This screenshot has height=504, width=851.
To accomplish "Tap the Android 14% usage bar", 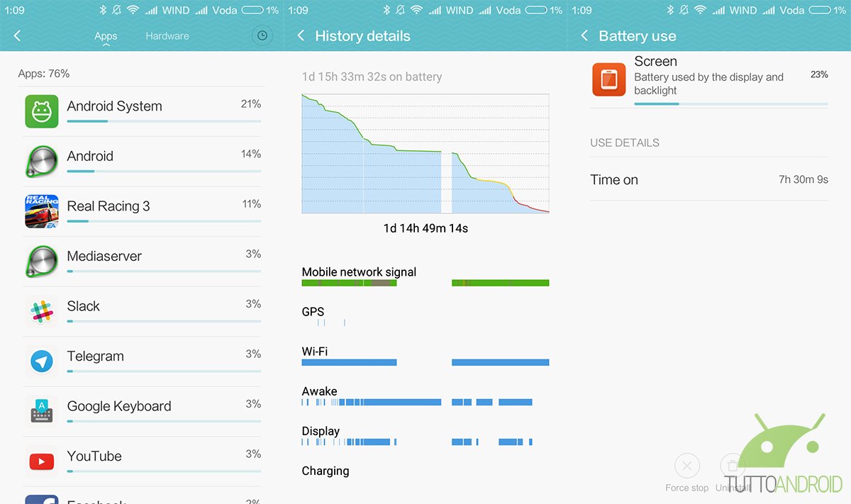I will (164, 171).
